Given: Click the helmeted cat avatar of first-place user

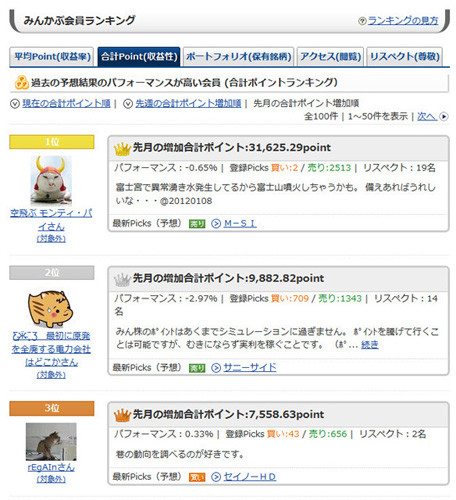Looking at the screenshot, I should coord(51,180).
